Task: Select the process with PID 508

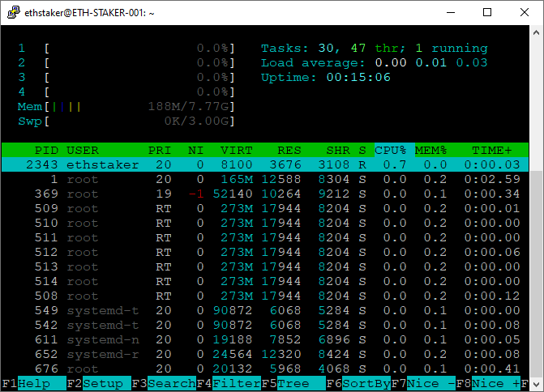Action: click(265, 296)
